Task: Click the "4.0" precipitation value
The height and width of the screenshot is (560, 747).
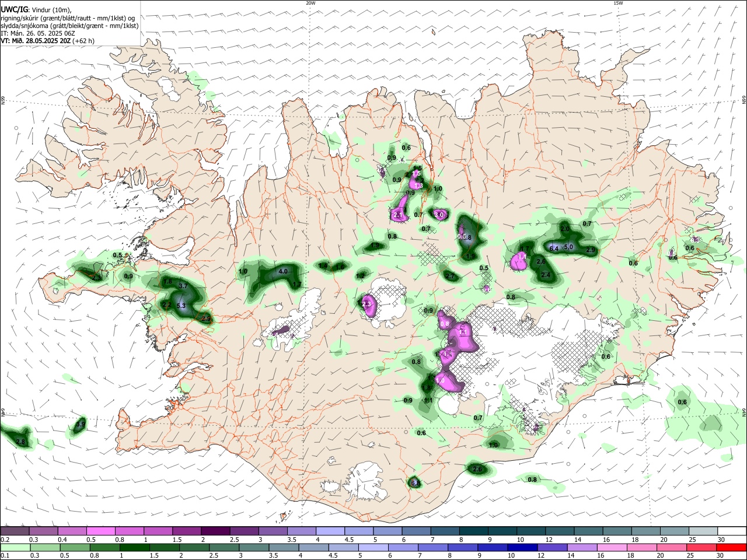Action: tap(283, 271)
